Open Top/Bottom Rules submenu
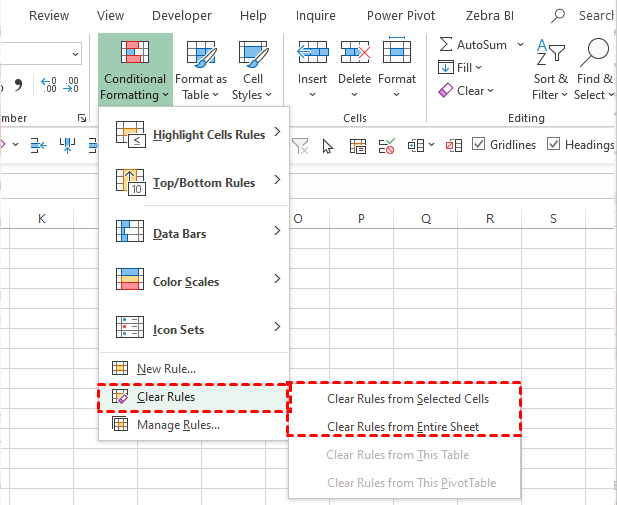Screen dimensions: 617x505 (194, 182)
